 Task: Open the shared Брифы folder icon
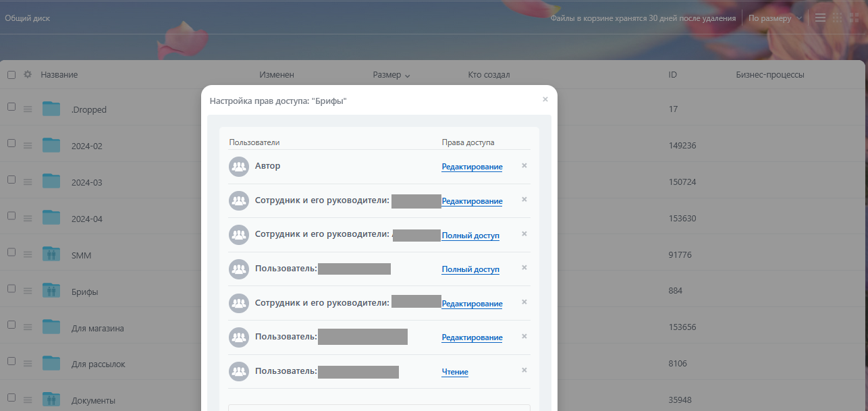tap(51, 291)
